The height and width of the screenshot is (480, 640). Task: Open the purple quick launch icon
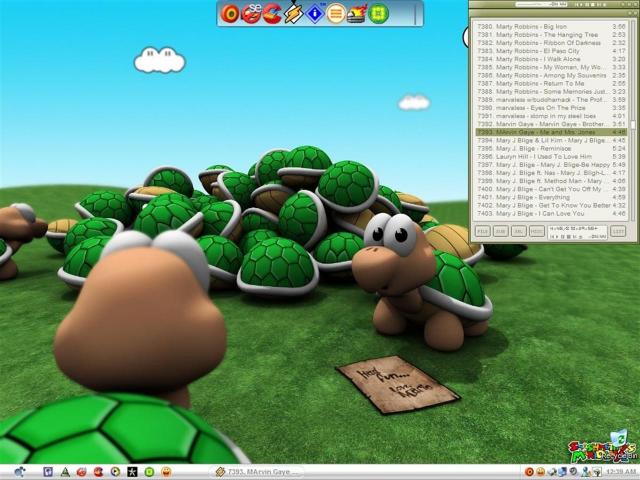click(48, 472)
